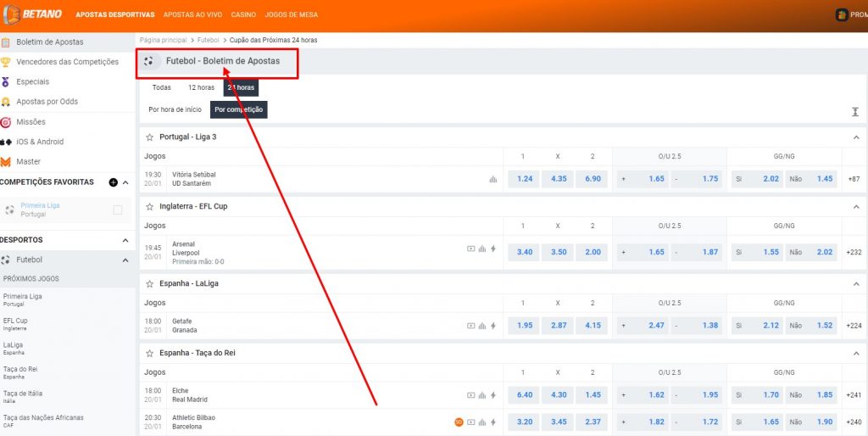Image resolution: width=868 pixels, height=436 pixels.
Task: Select over 2.5 goals at 1.82 for Athletic Bilbao
Action: [643, 422]
